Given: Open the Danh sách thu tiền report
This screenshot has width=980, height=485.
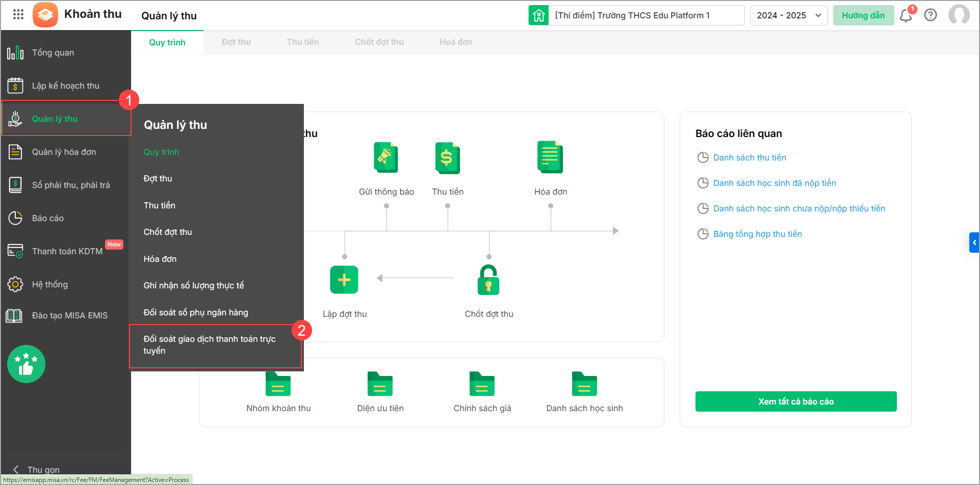Looking at the screenshot, I should tap(750, 157).
